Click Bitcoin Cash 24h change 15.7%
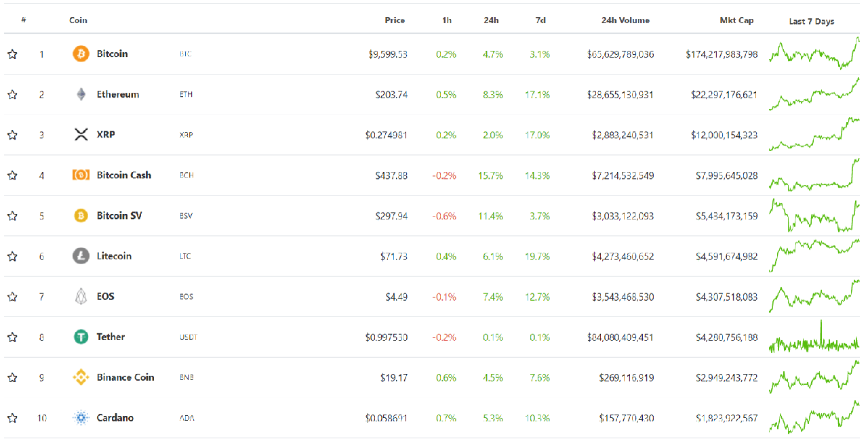 [x=492, y=175]
